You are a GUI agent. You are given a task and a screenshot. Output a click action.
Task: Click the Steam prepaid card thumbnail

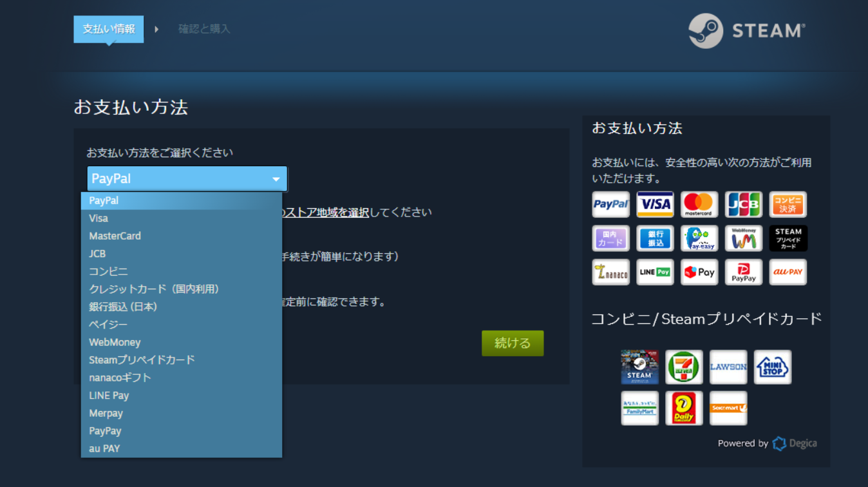(x=639, y=367)
